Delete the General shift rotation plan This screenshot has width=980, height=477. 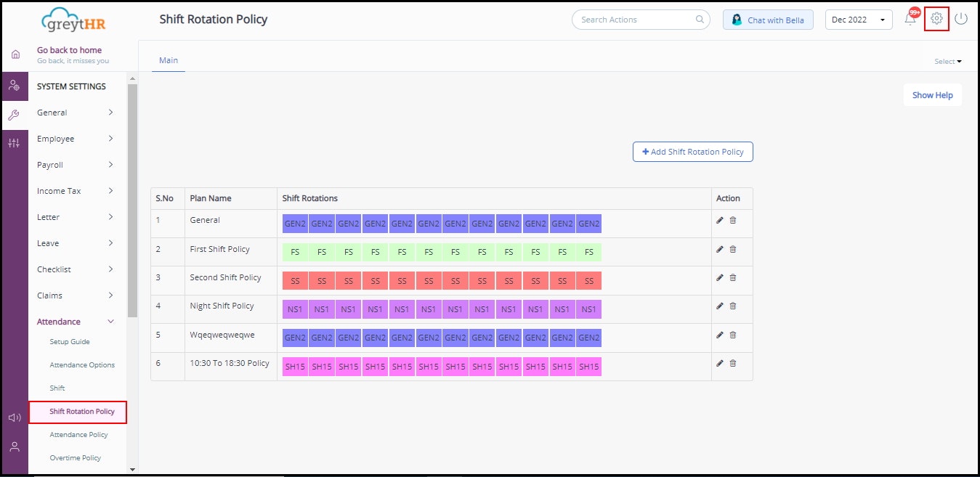point(732,220)
